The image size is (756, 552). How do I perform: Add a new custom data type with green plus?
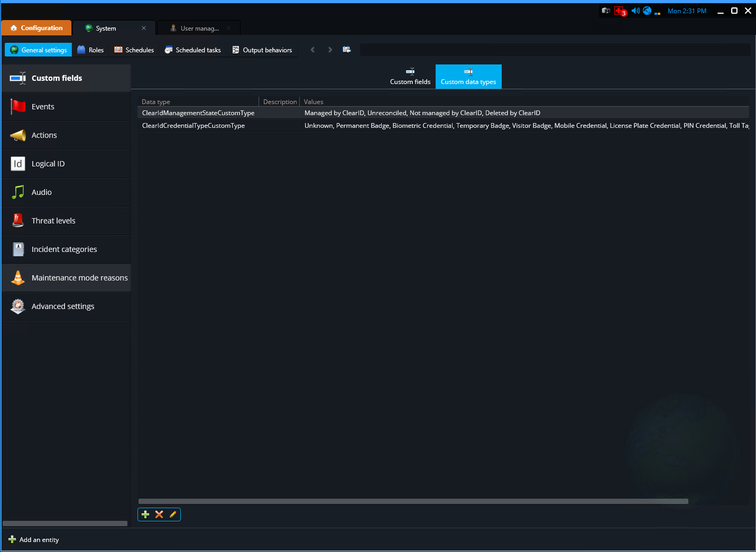145,514
